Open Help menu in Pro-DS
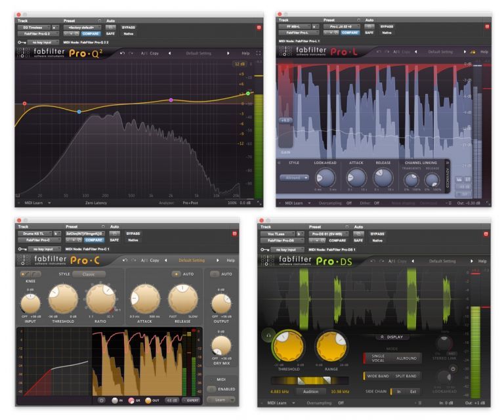 (482, 261)
